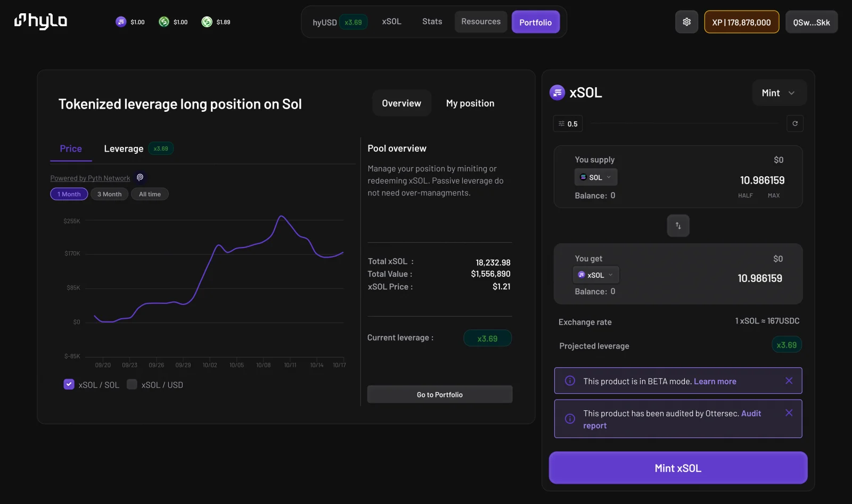Open the Stats nav tab
This screenshot has height=504, width=852.
[x=432, y=22]
